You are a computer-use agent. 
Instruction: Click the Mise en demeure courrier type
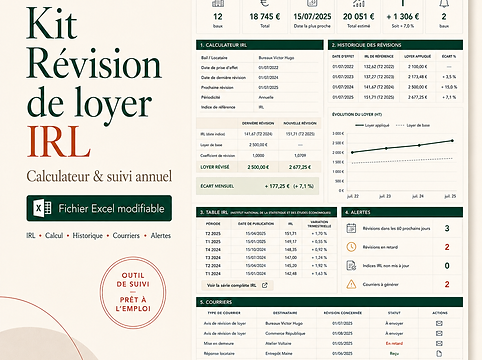[x=219, y=343]
